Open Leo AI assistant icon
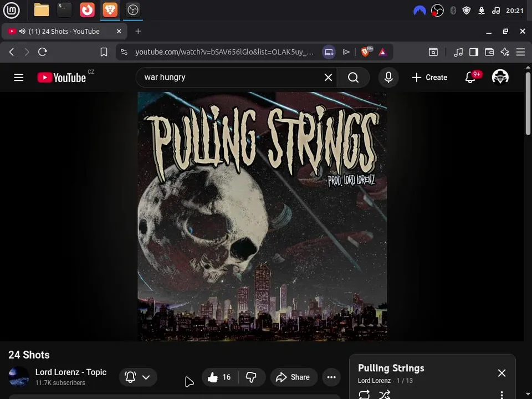532x399 pixels. (x=505, y=52)
